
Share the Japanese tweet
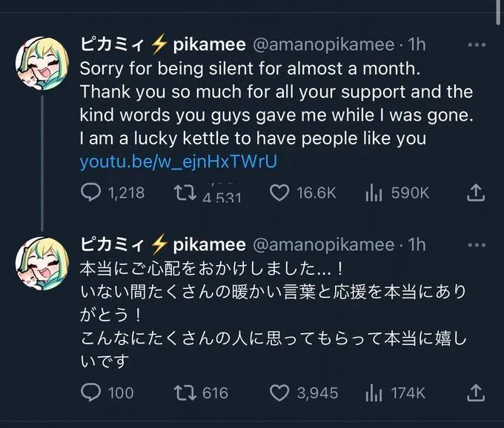pyautogui.click(x=477, y=392)
